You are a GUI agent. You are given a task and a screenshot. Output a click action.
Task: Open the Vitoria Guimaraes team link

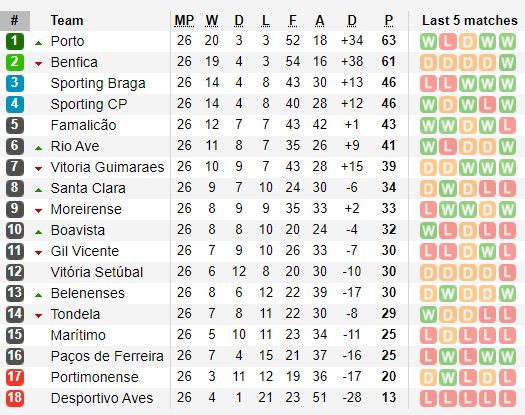coord(107,167)
